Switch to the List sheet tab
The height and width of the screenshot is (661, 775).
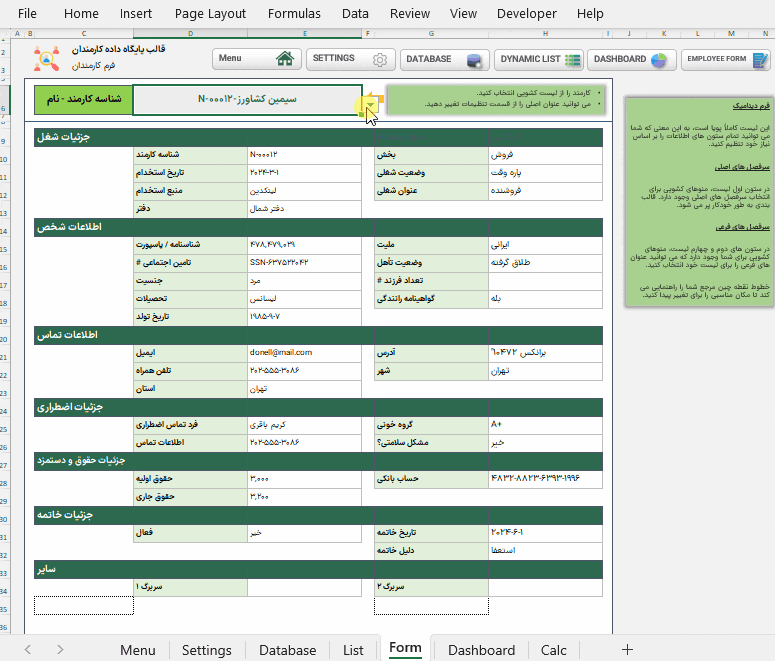353,650
